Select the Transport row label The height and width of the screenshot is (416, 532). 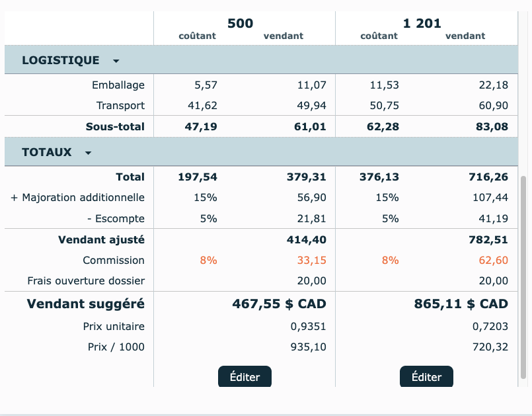coord(120,106)
